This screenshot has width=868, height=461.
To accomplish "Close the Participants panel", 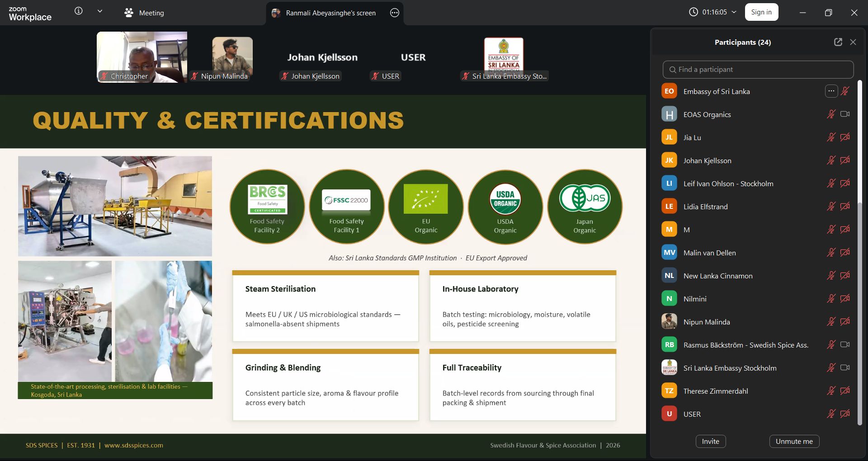I will 853,42.
